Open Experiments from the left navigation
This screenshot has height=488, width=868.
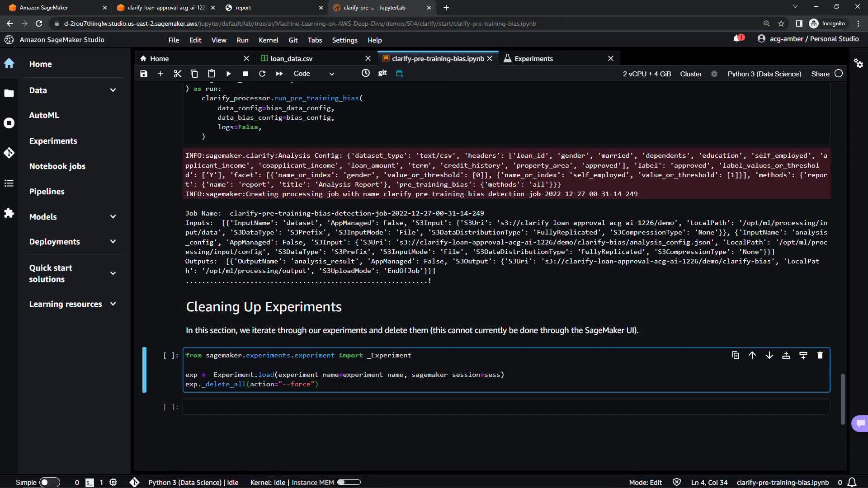click(x=53, y=141)
